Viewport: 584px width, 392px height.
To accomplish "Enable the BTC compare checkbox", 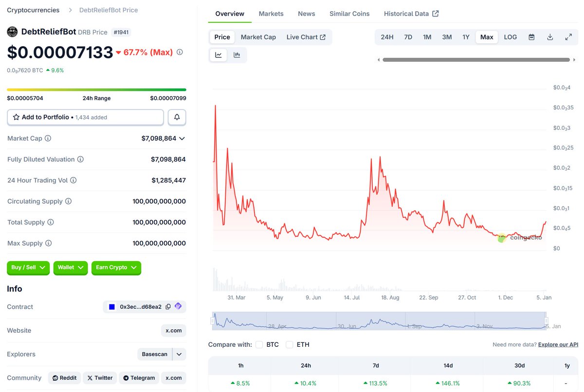I will (x=259, y=344).
